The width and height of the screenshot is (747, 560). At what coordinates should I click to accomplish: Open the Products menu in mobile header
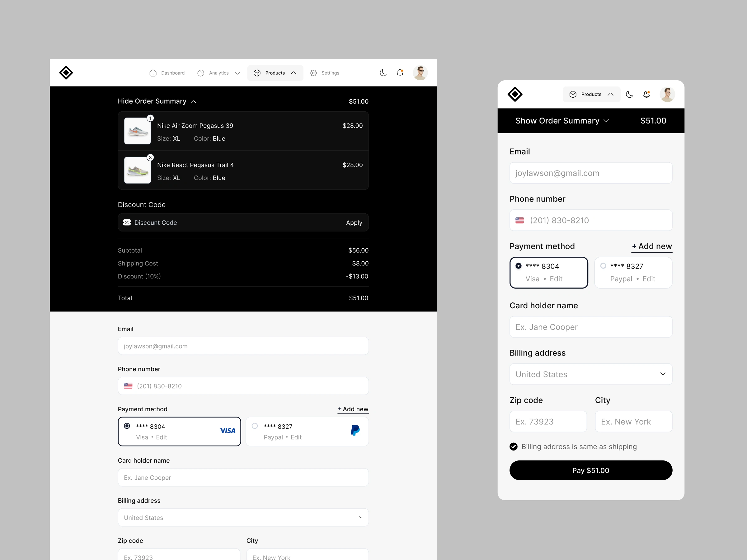click(591, 94)
